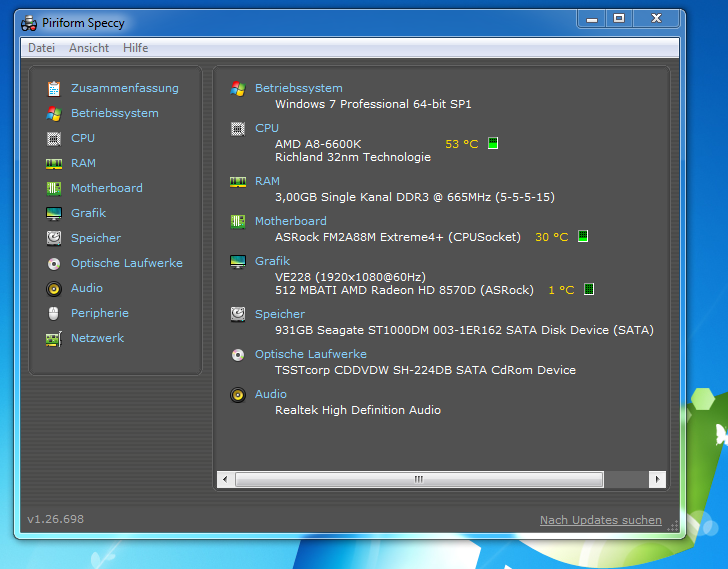Click Motherboard heading in summary panel
The width and height of the screenshot is (728, 569).
[x=291, y=221]
